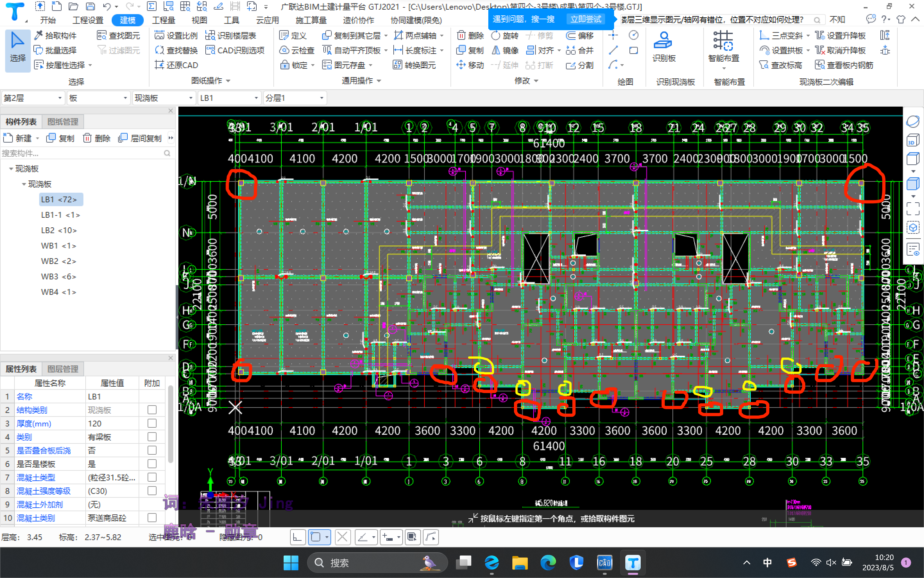Collapse the top-level 现浇板 tree node
This screenshot has height=578, width=924.
(x=11, y=169)
